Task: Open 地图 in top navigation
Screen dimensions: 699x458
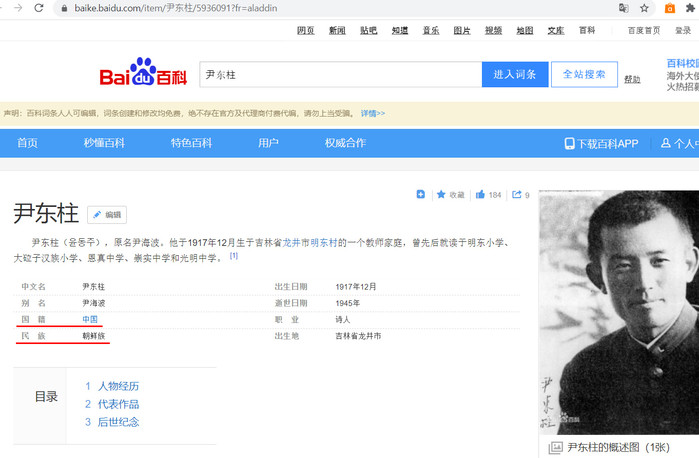Action: point(525,30)
